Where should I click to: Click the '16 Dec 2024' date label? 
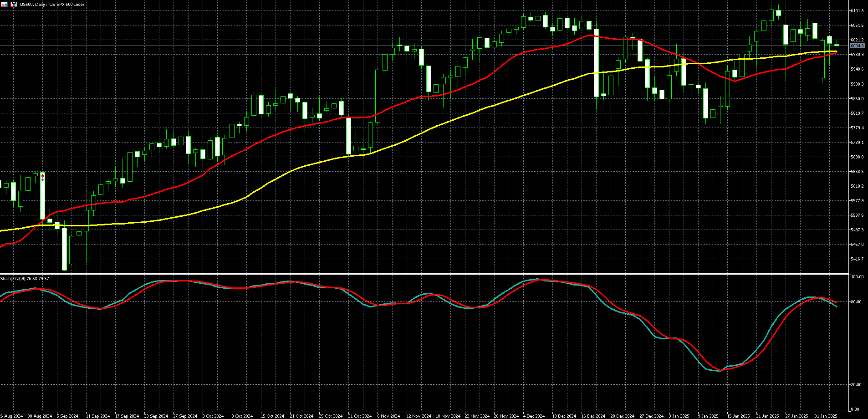pyautogui.click(x=593, y=416)
